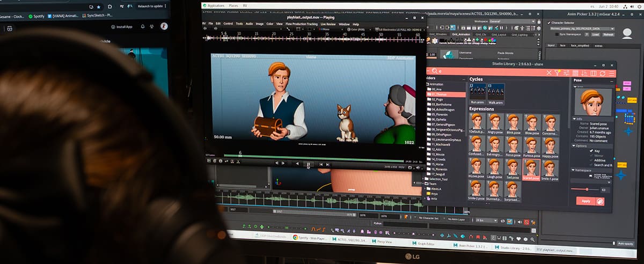Image resolution: width=644 pixels, height=264 pixels.
Task: Toggle the Key option checkbox
Action: [591, 151]
